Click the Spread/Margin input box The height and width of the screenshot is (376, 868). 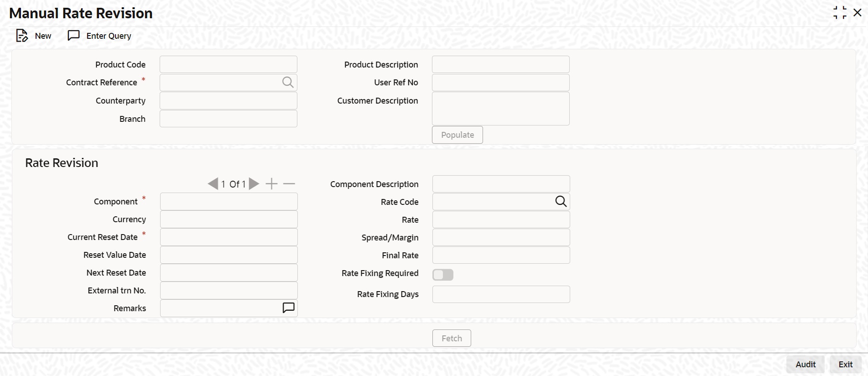501,237
